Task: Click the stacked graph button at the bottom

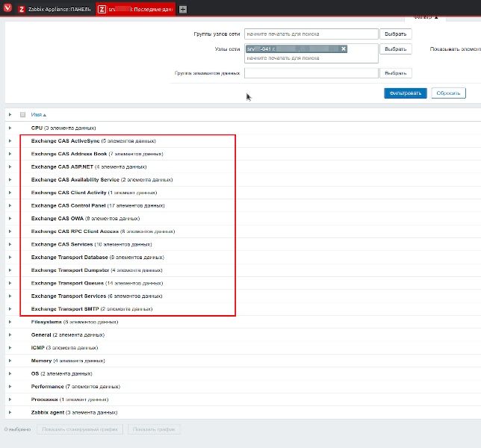Action: (80, 429)
